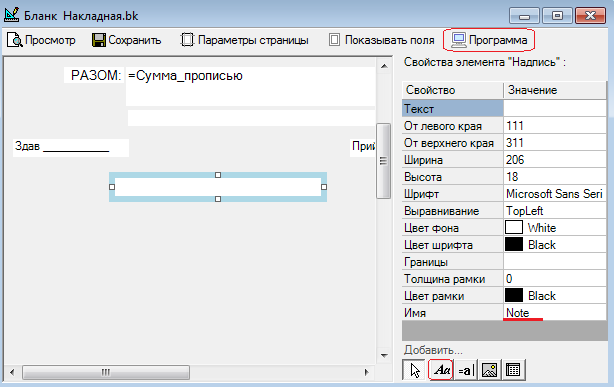Open the Программа toolbar button
Viewport: 614px width, 387px height.
489,40
